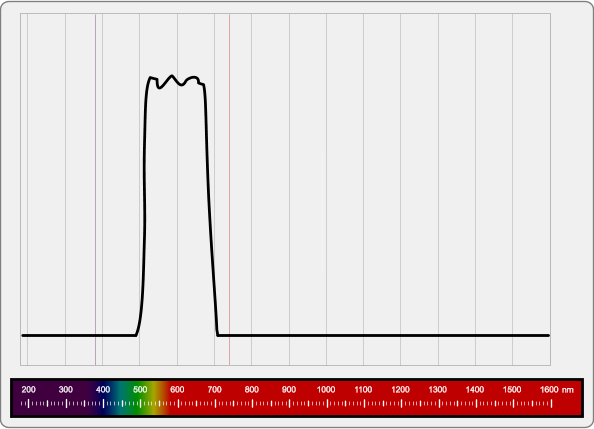Click the 1200 wavelength label

[x=400, y=390]
